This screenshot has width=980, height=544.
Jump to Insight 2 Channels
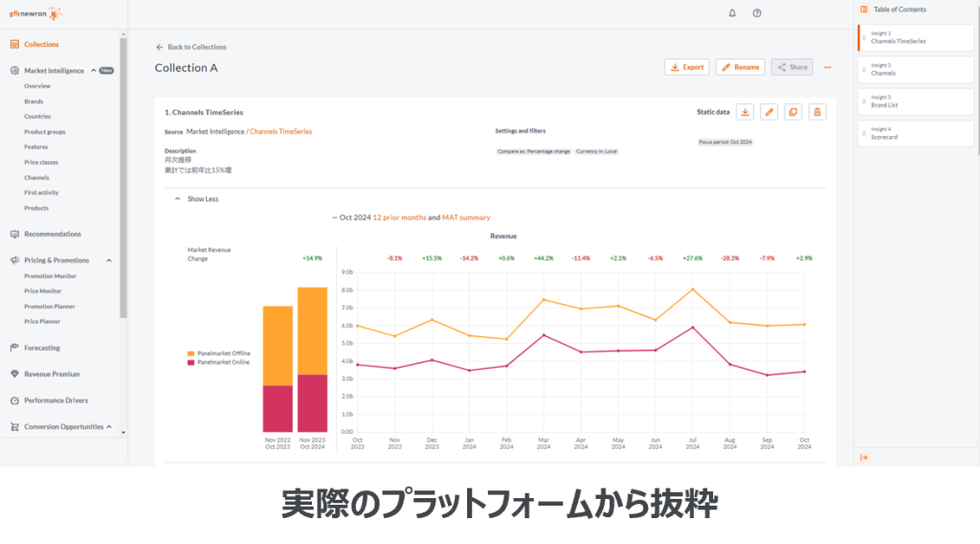point(916,69)
